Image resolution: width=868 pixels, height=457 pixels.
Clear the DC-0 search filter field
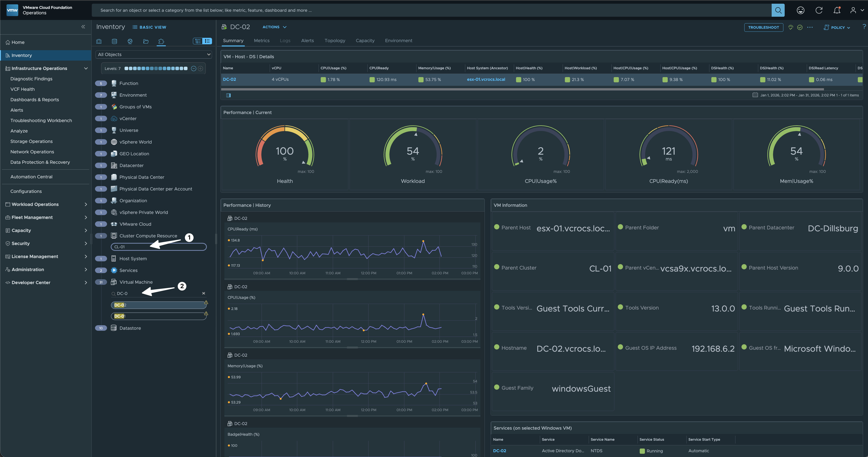[204, 293]
